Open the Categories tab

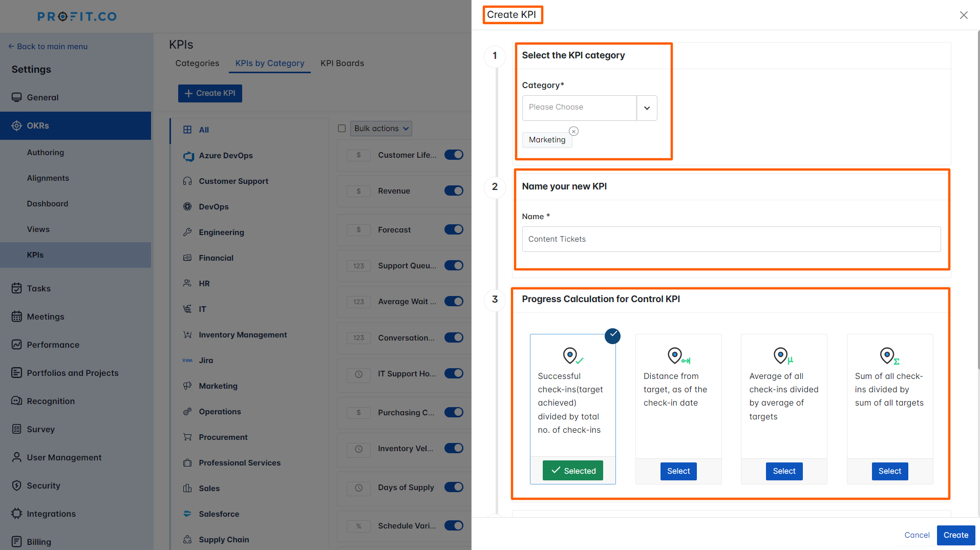(x=197, y=63)
